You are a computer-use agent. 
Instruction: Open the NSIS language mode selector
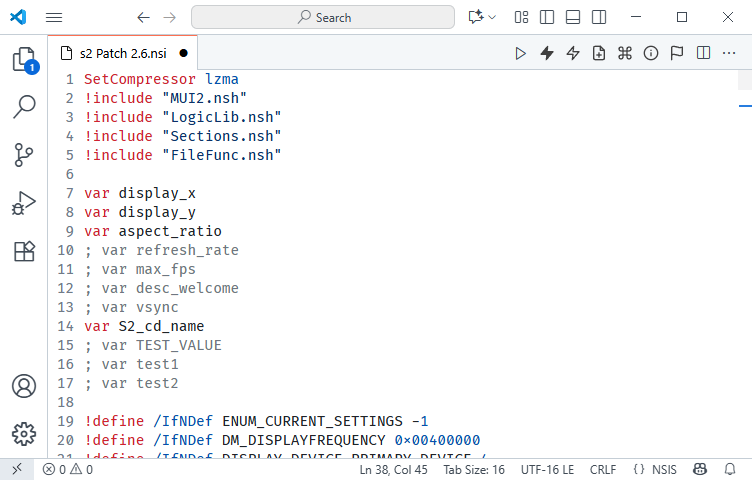(x=655, y=469)
